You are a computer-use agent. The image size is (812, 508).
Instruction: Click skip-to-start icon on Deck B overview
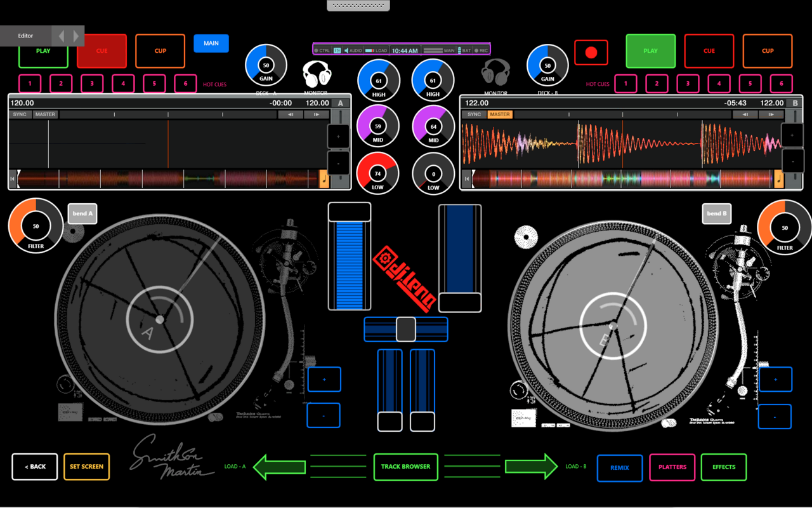(466, 179)
